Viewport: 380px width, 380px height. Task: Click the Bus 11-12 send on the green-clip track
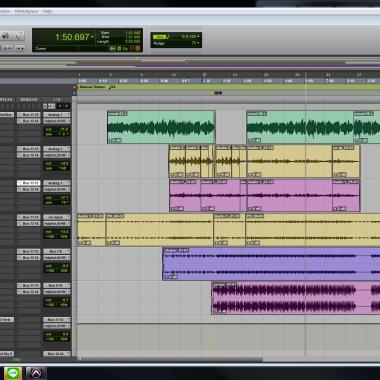(29, 115)
